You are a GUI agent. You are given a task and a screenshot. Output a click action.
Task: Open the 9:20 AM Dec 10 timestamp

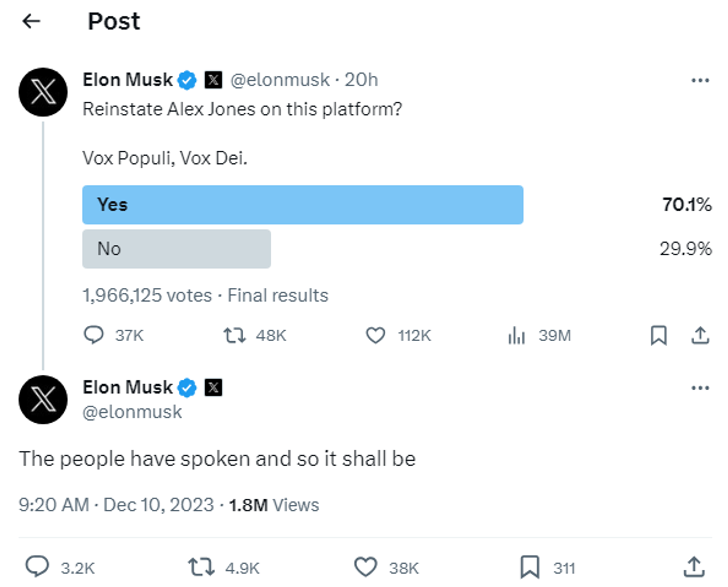click(116, 505)
